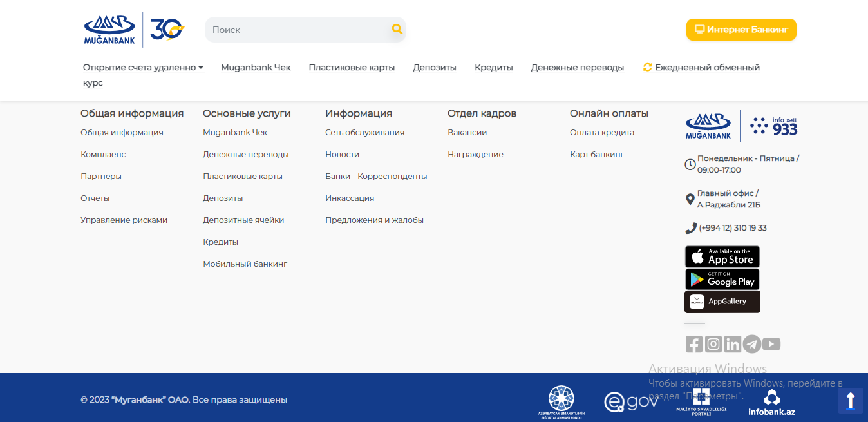Open the Пластиковые карты menu item
Image resolution: width=868 pixels, height=422 pixels.
point(352,68)
